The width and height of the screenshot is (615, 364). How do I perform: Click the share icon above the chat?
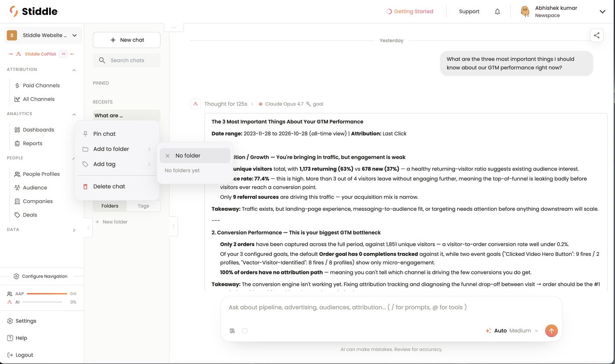coord(597,36)
